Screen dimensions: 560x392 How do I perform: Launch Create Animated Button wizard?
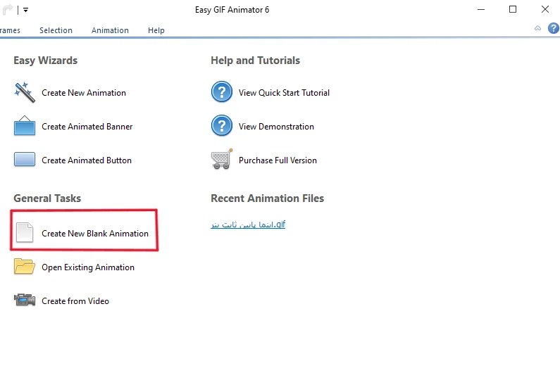click(87, 160)
